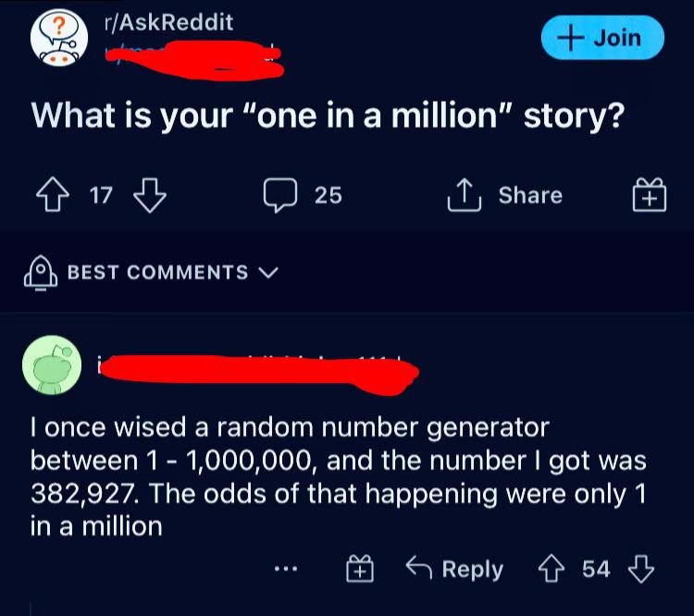694x616 pixels.
Task: Join the AskReddit community
Action: pyautogui.click(x=602, y=38)
